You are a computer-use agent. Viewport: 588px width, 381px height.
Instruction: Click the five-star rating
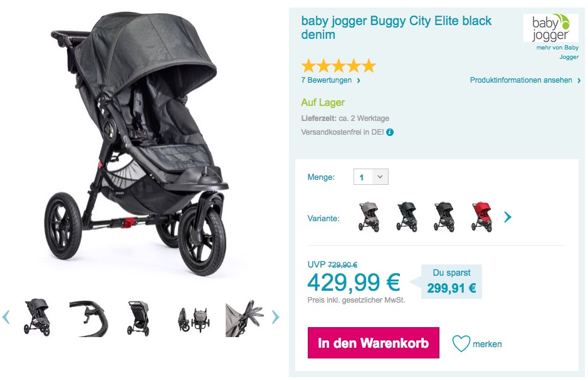point(339,66)
